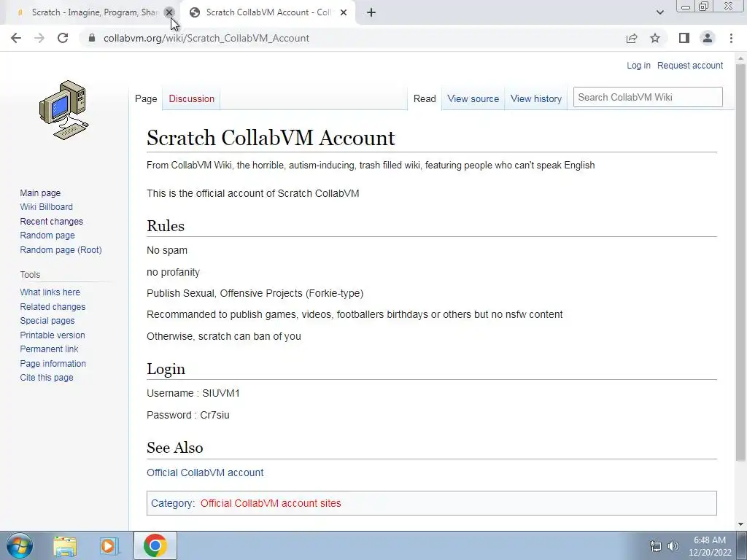Open the Random page link
Screen dimensions: 747x560
pos(47,236)
